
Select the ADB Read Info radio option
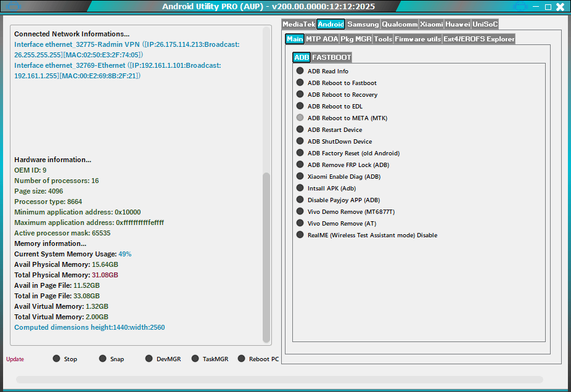click(x=322, y=71)
